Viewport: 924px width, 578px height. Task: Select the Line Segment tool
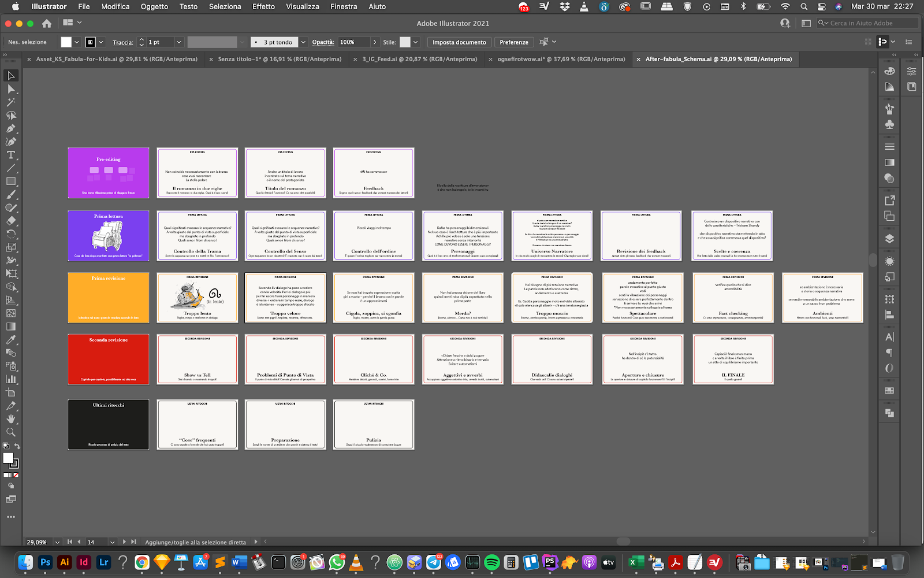pos(11,168)
